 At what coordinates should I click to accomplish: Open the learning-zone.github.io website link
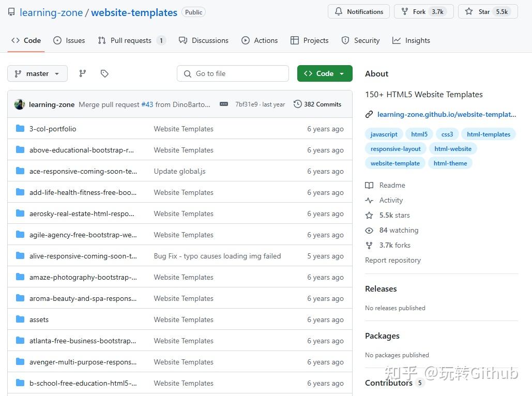click(447, 114)
